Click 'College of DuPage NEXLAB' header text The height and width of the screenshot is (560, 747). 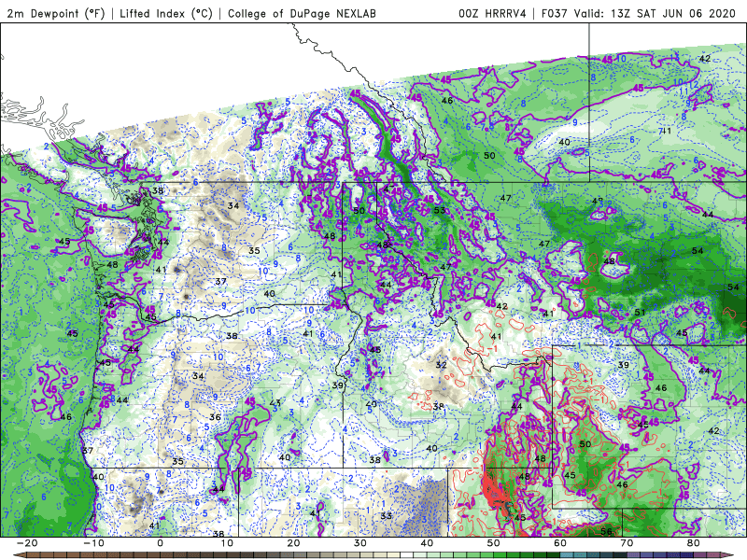tap(302, 13)
